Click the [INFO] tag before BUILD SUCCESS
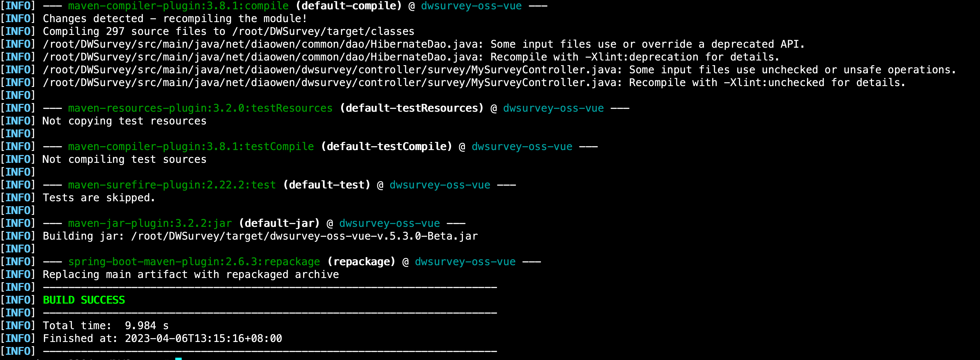This screenshot has width=980, height=360. (18, 300)
